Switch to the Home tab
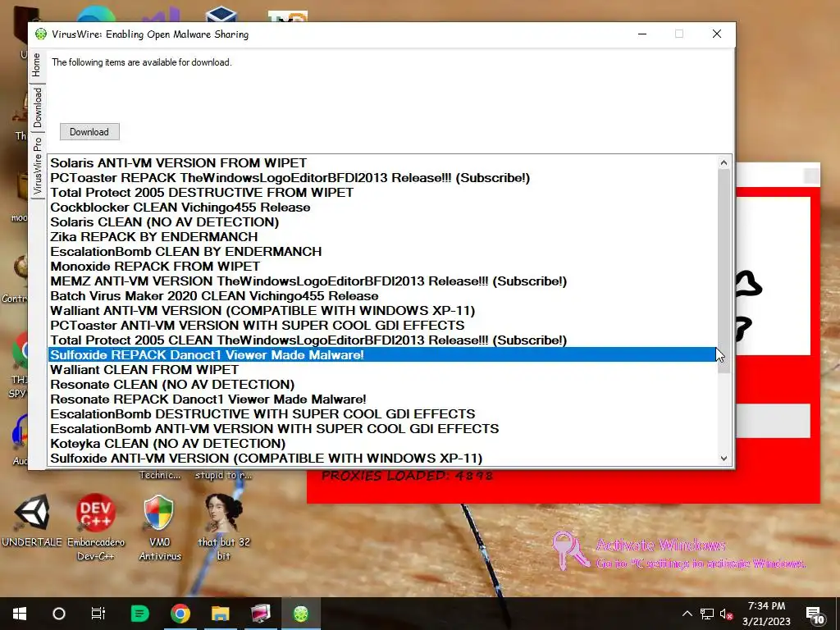The height and width of the screenshot is (630, 840). pos(36,65)
